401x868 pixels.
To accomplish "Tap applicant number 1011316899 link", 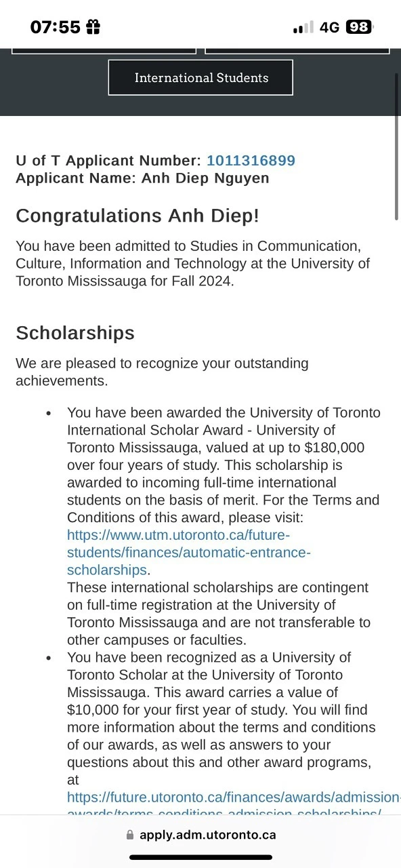I will 251,161.
